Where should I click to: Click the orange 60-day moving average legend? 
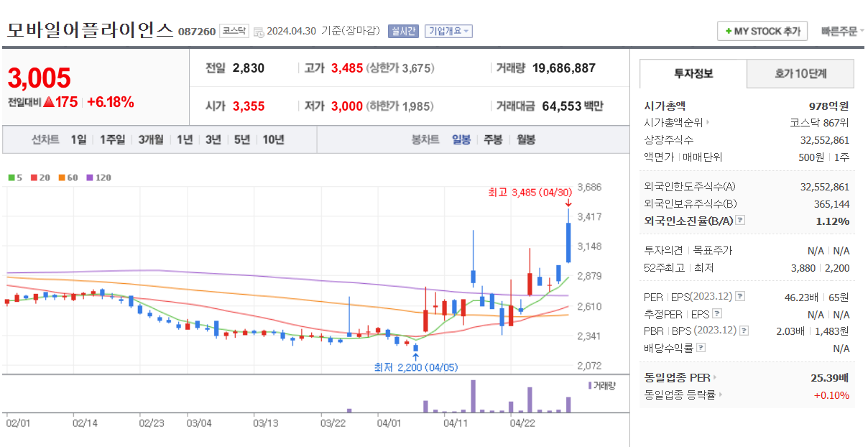(68, 178)
